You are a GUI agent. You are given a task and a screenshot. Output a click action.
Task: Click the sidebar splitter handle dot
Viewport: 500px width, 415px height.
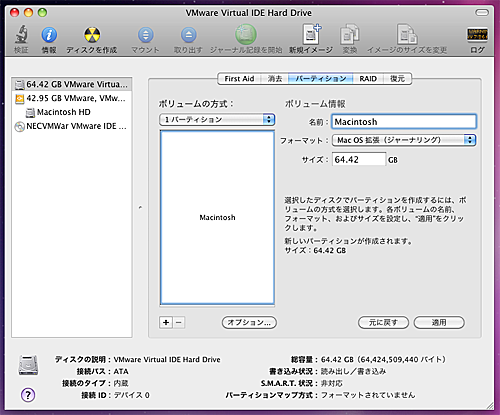point(140,207)
